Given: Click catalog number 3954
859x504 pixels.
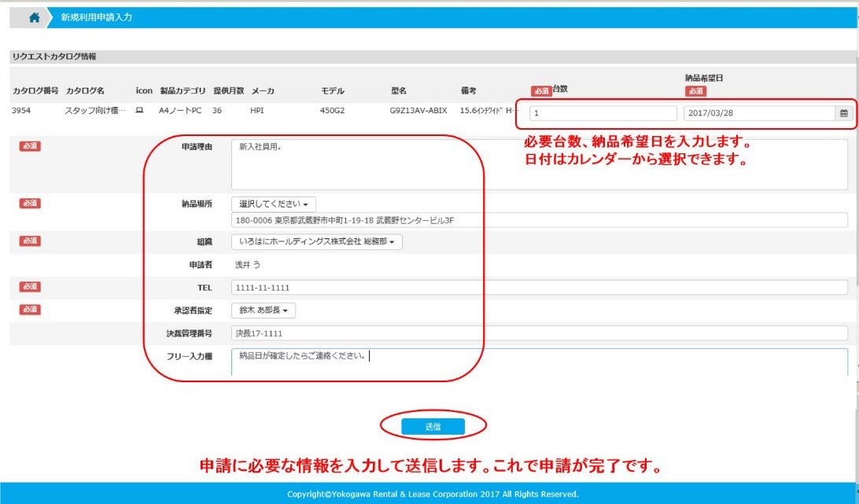Looking at the screenshot, I should (x=21, y=111).
